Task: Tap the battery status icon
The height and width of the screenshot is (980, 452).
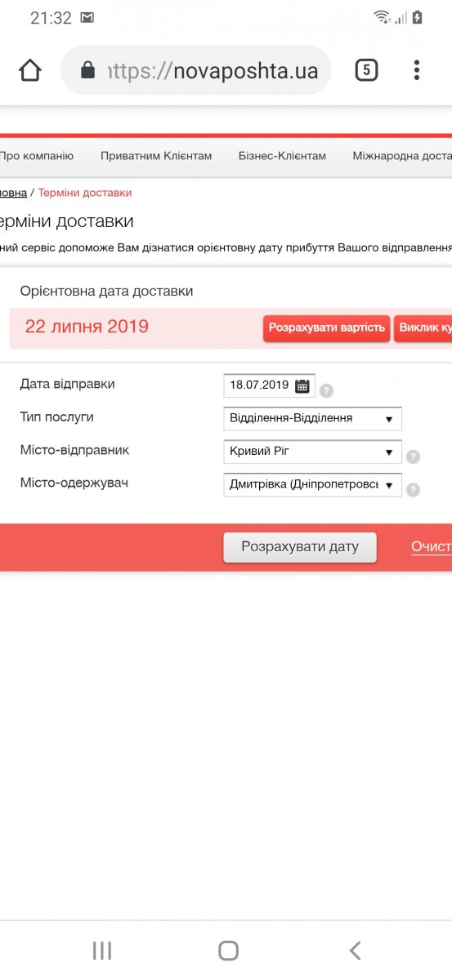Action: click(418, 17)
